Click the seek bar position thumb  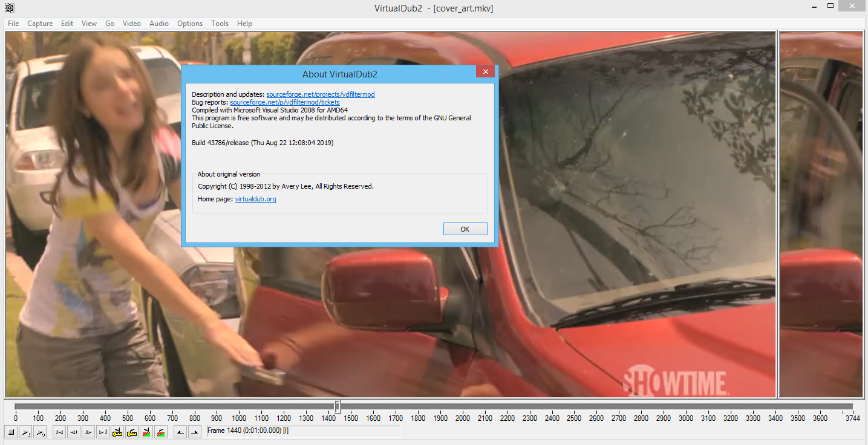(338, 406)
